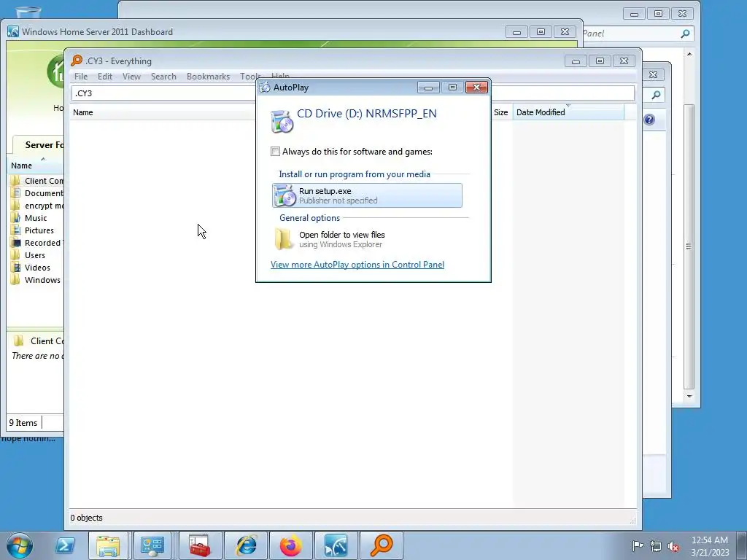Open the Bookmarks menu in Everything
747x560 pixels.
(x=208, y=76)
